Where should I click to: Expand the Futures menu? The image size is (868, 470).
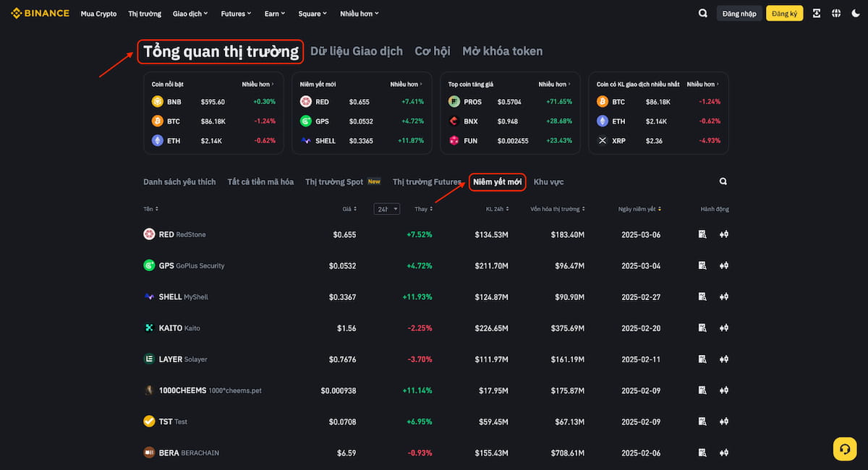pyautogui.click(x=237, y=14)
